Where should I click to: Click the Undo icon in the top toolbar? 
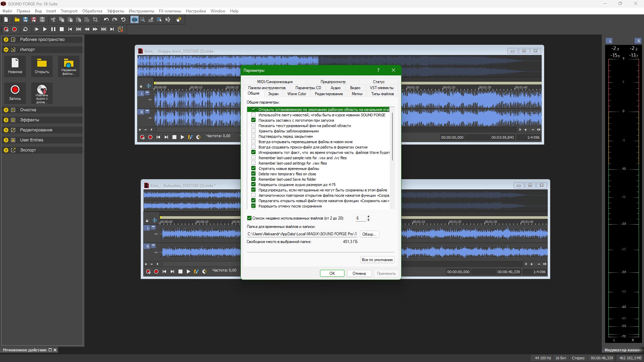[106, 20]
